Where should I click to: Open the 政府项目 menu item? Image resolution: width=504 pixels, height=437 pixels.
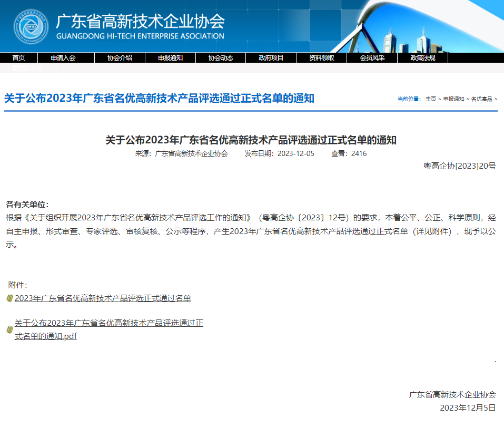coord(271,57)
